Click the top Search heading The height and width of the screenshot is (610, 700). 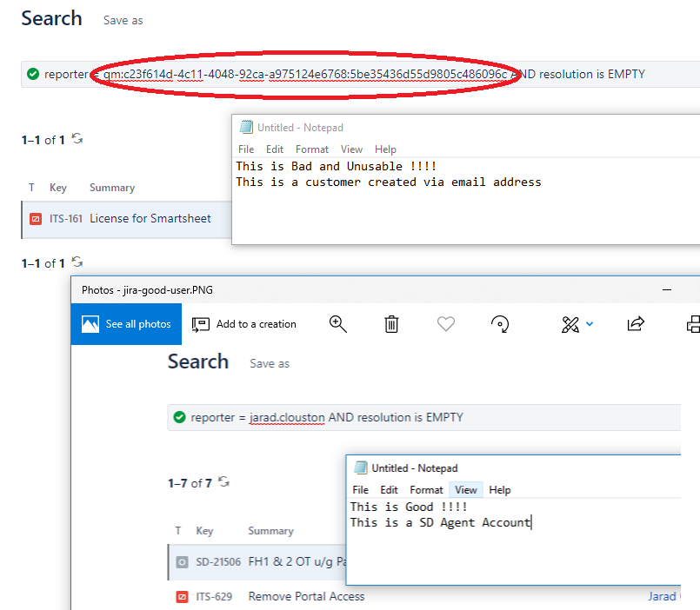(52, 19)
